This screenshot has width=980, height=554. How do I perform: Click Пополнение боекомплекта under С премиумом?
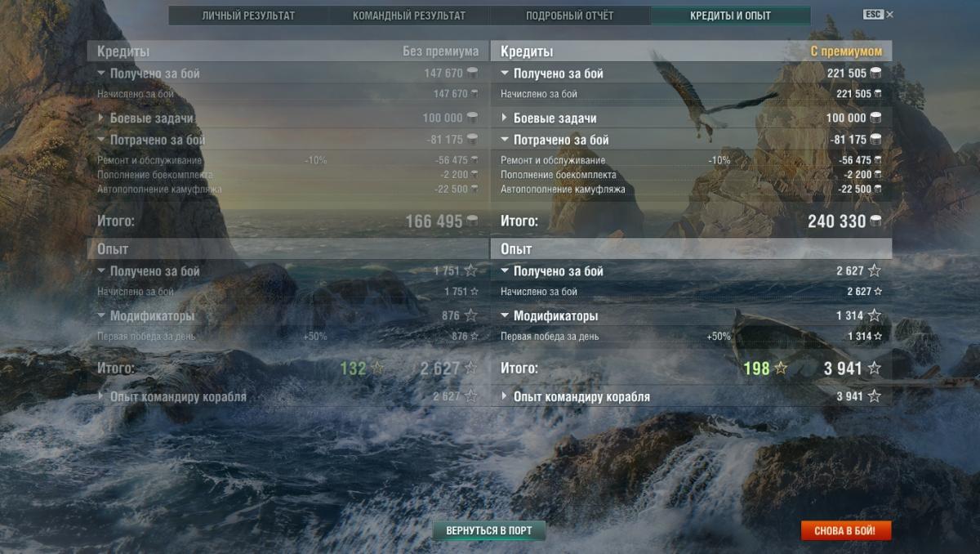click(559, 175)
